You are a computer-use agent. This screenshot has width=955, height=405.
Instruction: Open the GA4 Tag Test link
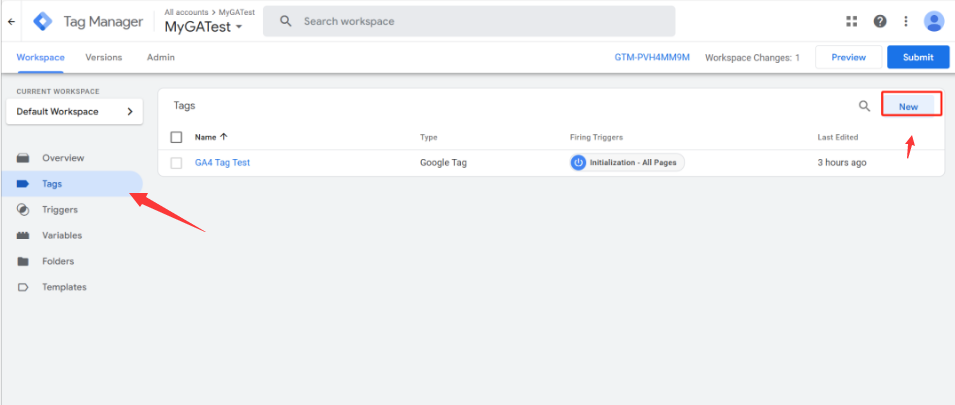coord(222,163)
